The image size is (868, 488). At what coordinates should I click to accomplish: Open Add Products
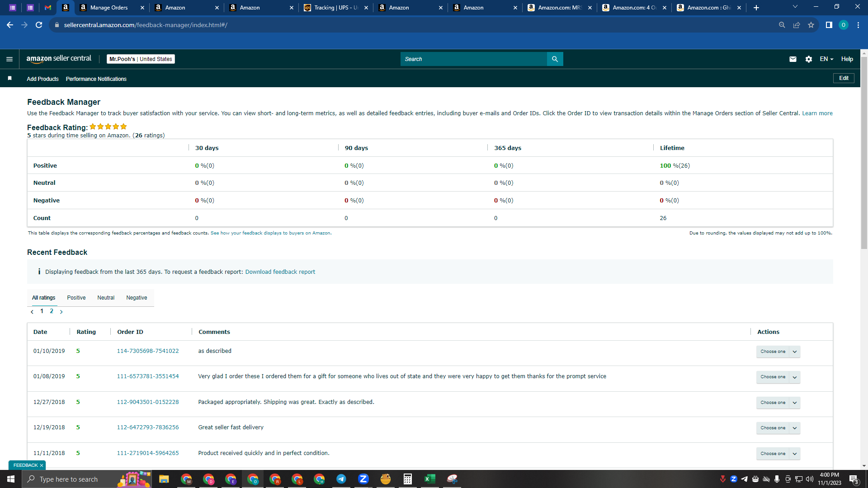42,79
